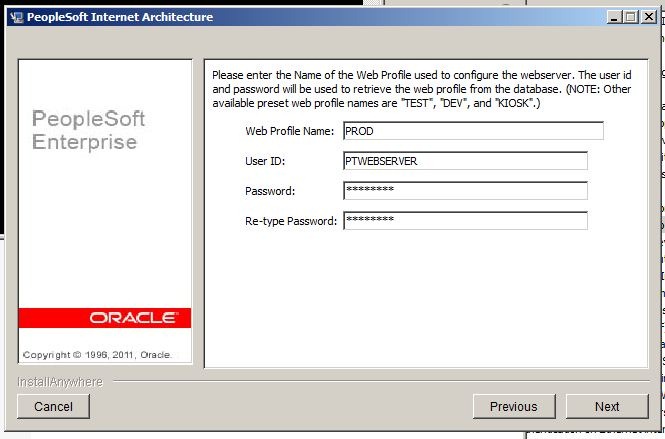Proceed by clicking Next

[607, 406]
